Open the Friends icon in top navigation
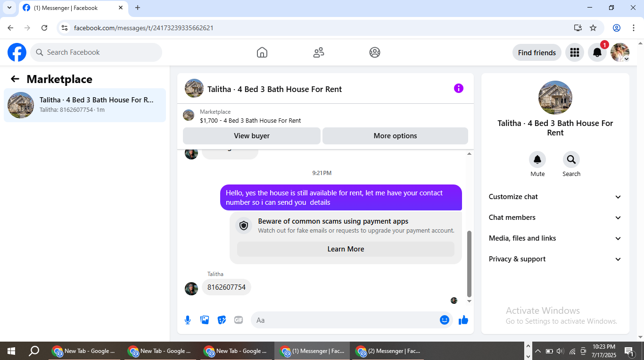 tap(319, 52)
